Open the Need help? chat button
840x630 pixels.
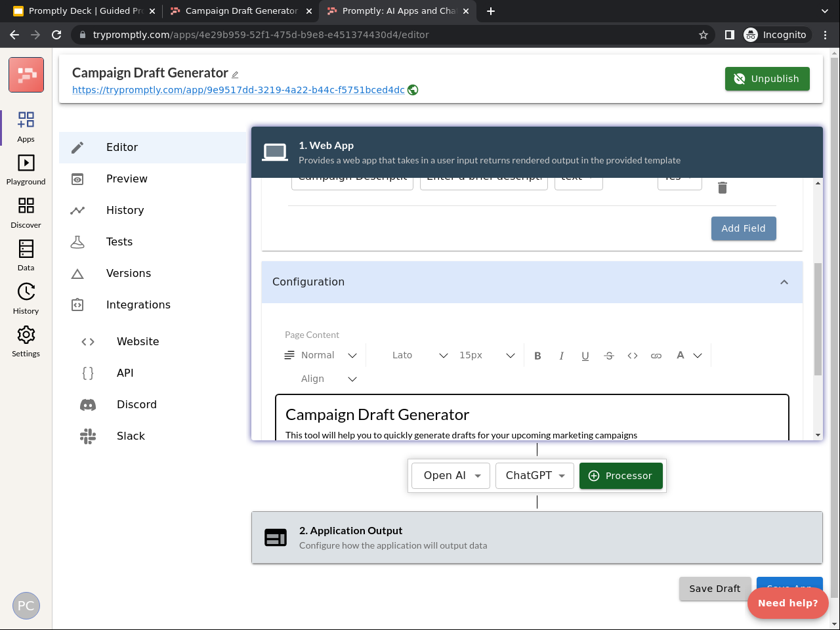787,603
